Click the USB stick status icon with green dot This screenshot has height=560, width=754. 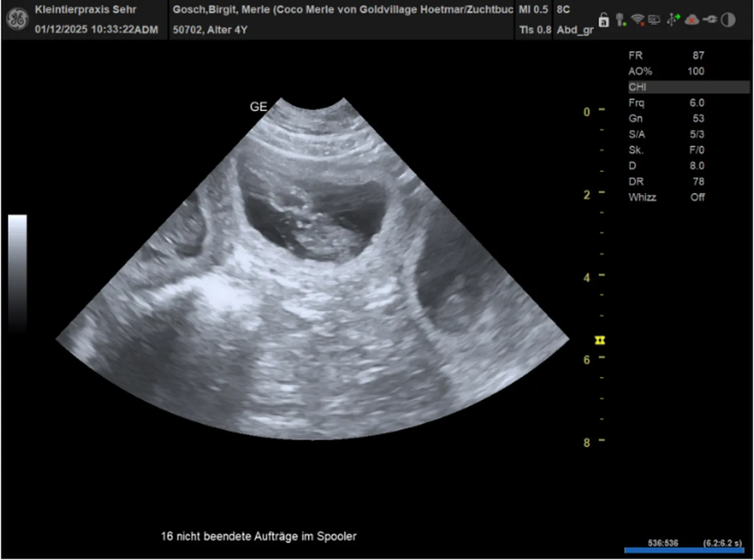621,20
